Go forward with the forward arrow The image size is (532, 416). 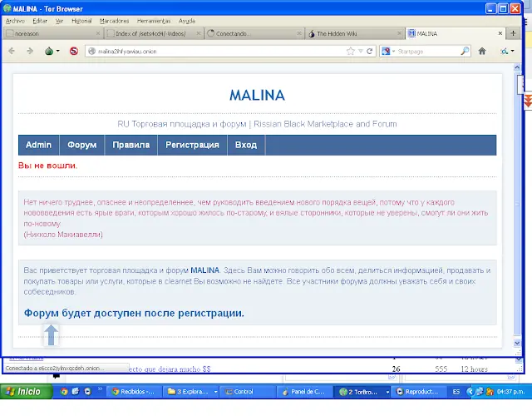tap(30, 51)
